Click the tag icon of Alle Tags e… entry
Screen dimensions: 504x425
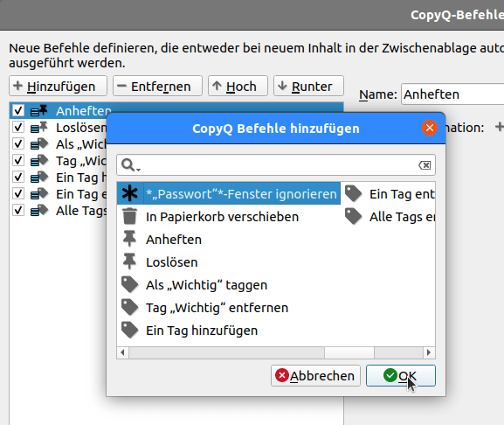(x=353, y=216)
